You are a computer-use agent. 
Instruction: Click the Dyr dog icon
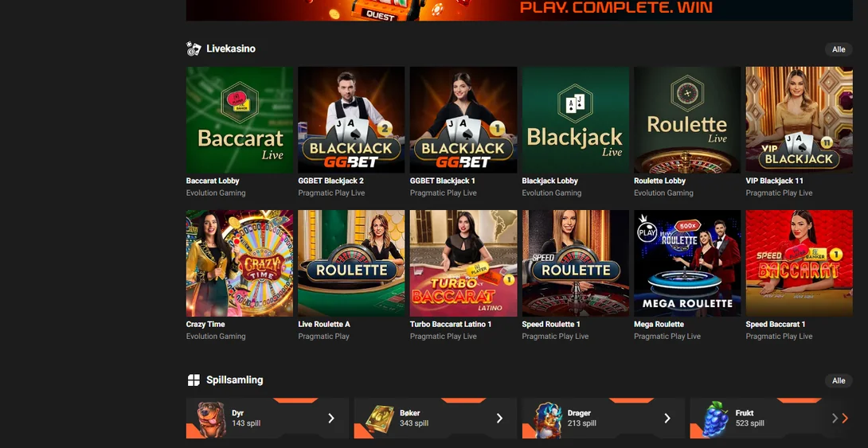coord(212,420)
